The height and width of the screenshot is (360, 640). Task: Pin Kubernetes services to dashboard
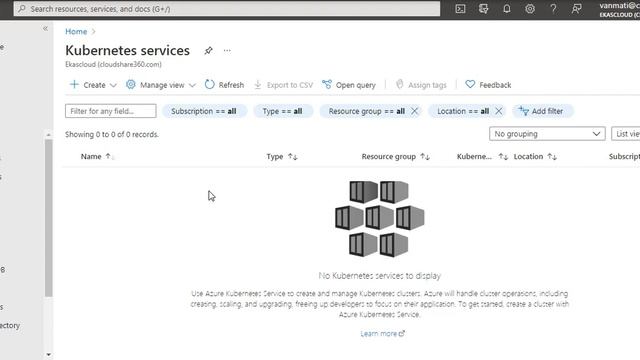click(208, 51)
